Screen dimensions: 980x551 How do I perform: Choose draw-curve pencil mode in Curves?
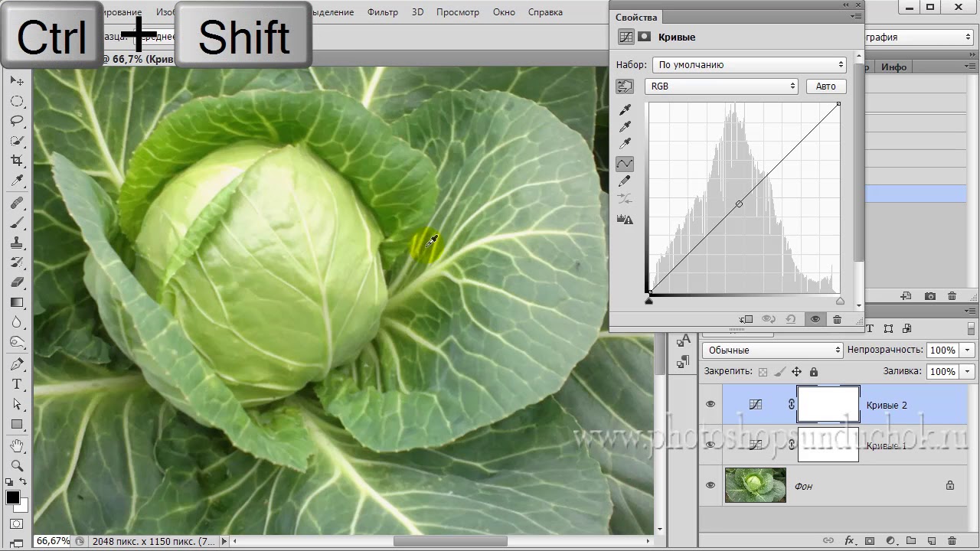[625, 181]
